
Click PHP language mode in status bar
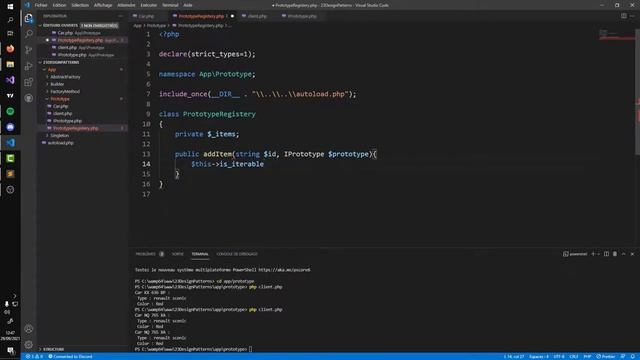coord(587,356)
